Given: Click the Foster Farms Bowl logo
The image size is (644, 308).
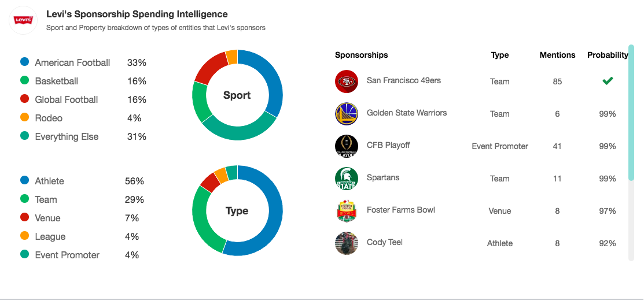Looking at the screenshot, I should [346, 211].
